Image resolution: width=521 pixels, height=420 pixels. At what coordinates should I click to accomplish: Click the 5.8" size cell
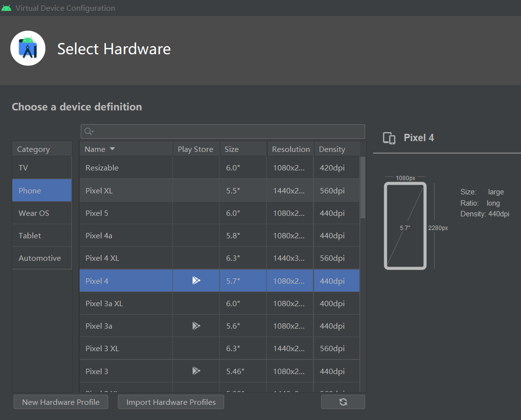pyautogui.click(x=243, y=235)
